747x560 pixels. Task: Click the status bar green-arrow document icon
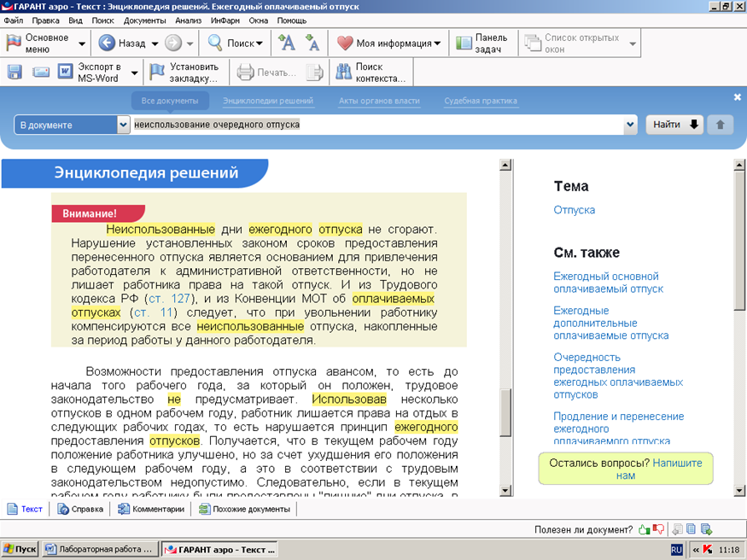[707, 529]
